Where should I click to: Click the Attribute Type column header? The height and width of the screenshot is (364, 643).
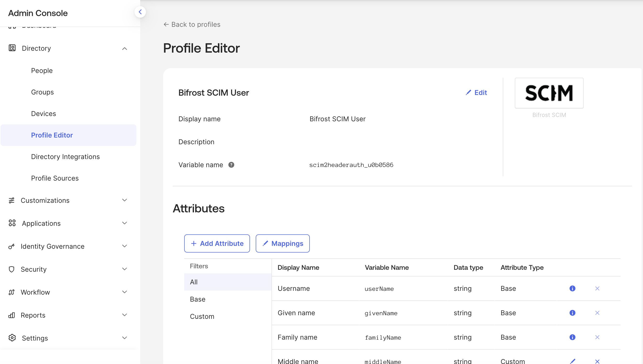pos(522,268)
